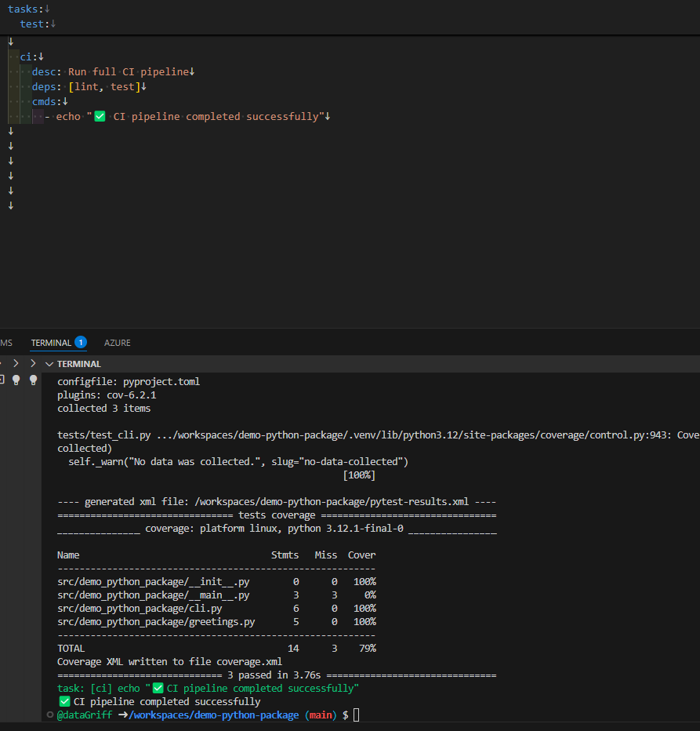Click the 'Name' column header in coverage table
Screen dimensions: 700x731
point(68,555)
